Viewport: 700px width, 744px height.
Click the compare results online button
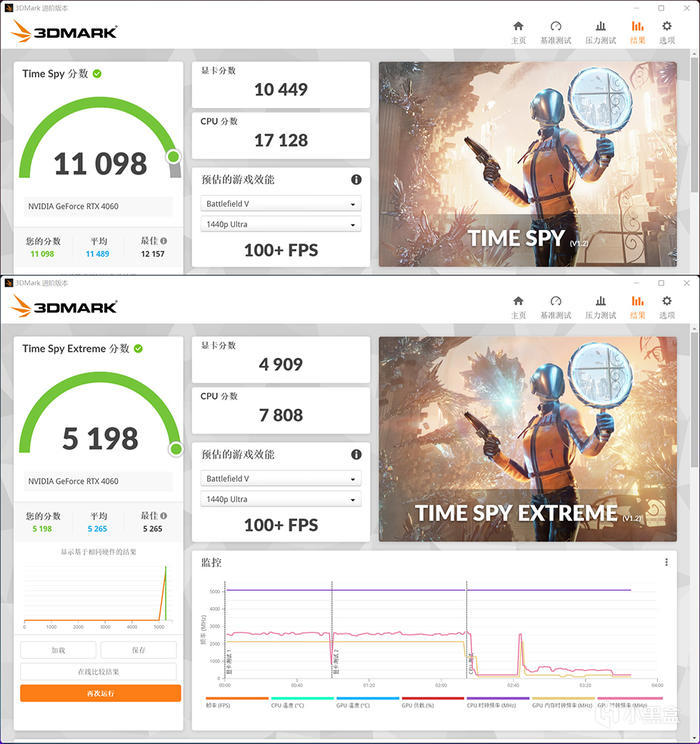click(x=99, y=672)
